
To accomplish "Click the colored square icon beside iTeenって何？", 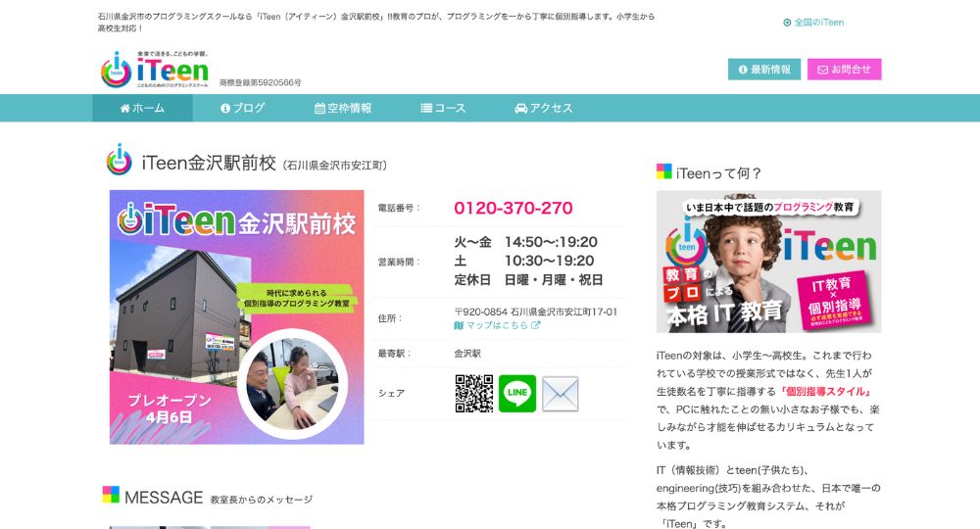I will point(663,171).
